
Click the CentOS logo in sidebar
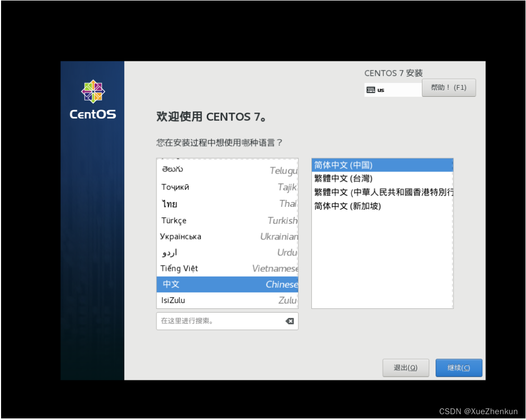[x=93, y=100]
